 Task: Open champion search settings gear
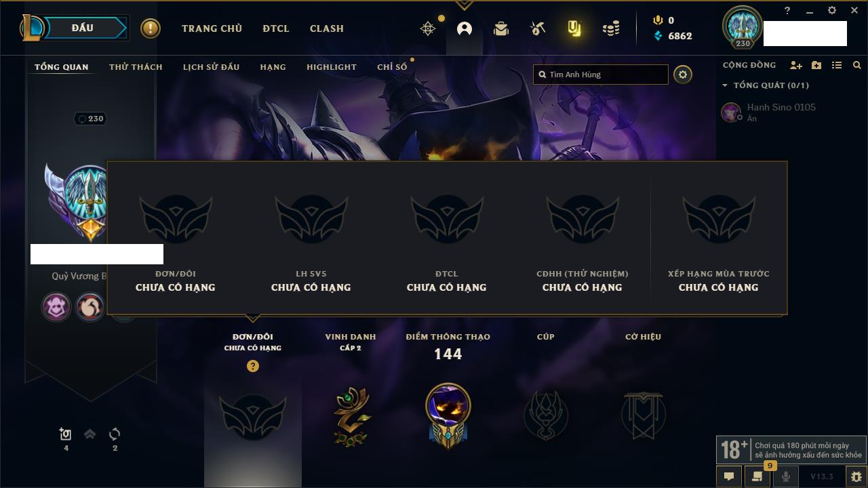[x=683, y=75]
